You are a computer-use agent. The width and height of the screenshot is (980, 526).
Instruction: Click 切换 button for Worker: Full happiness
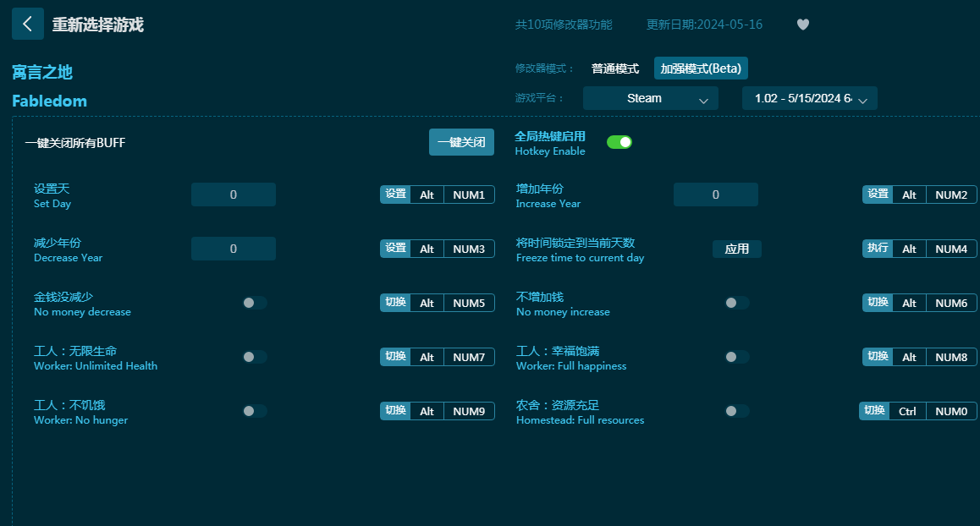878,357
